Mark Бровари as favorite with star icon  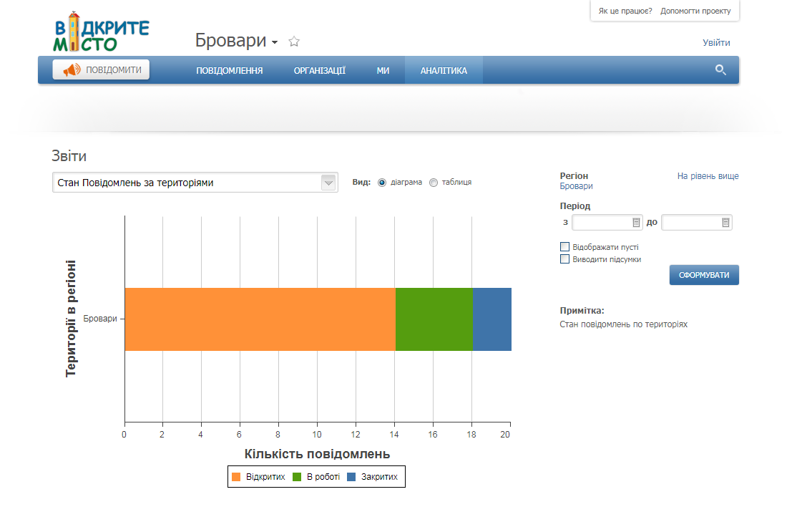(294, 42)
